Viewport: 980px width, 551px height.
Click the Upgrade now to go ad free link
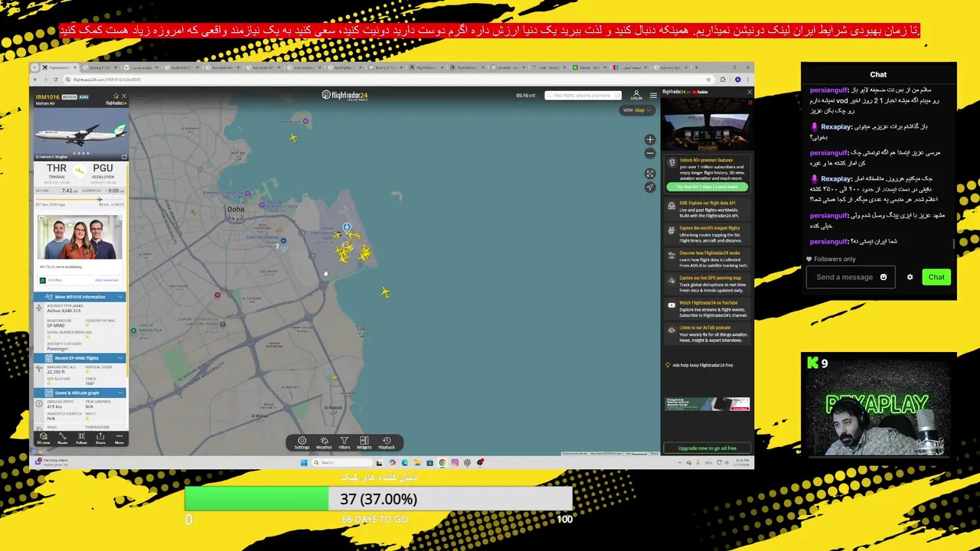707,448
